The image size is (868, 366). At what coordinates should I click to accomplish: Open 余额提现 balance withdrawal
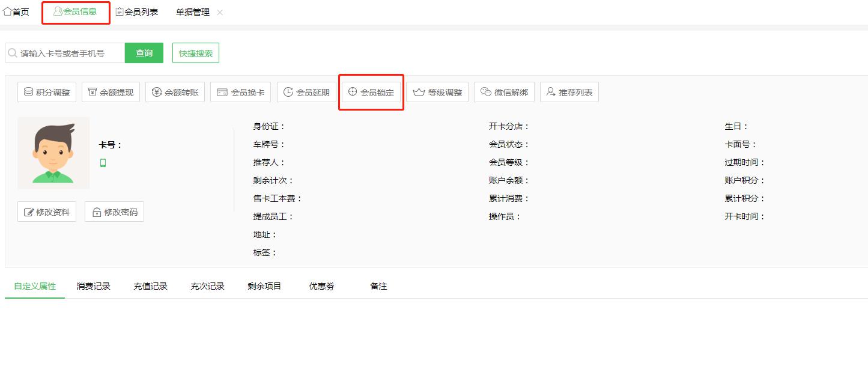click(x=111, y=92)
